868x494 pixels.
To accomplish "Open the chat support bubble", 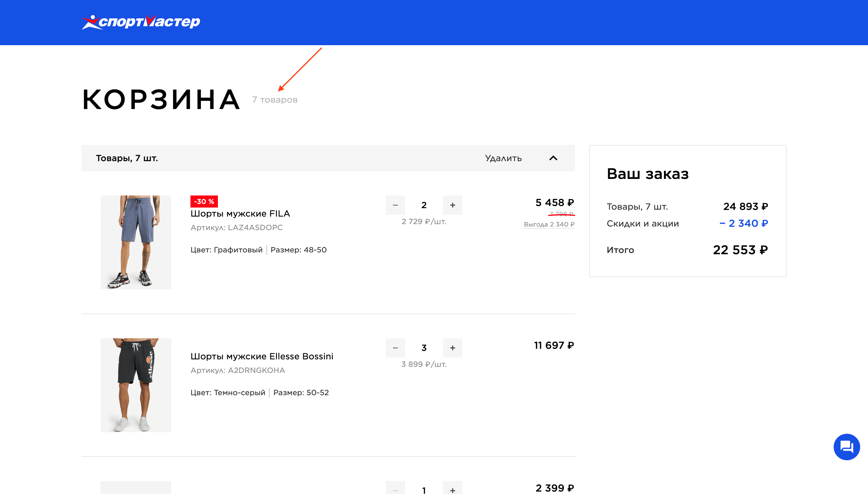I will click(846, 447).
